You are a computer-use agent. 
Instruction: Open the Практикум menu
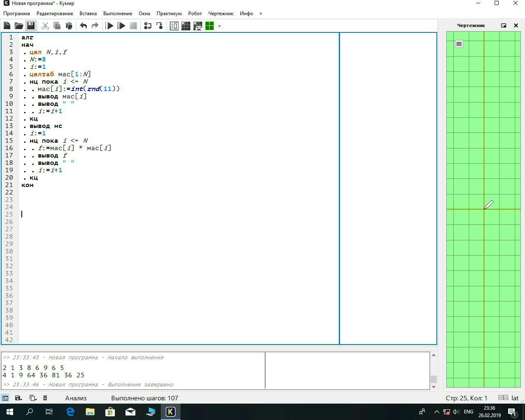[x=169, y=14]
